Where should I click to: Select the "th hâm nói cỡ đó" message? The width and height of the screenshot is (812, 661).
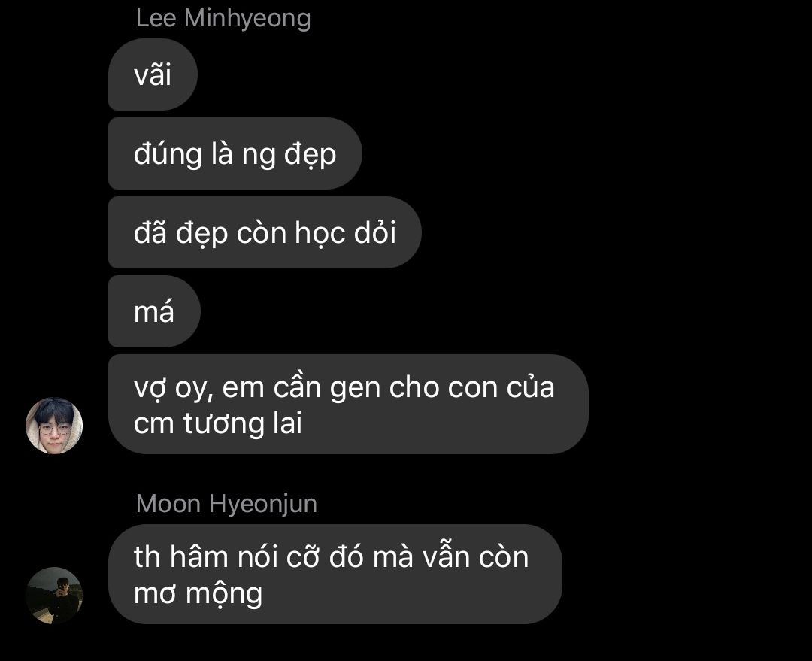335,575
